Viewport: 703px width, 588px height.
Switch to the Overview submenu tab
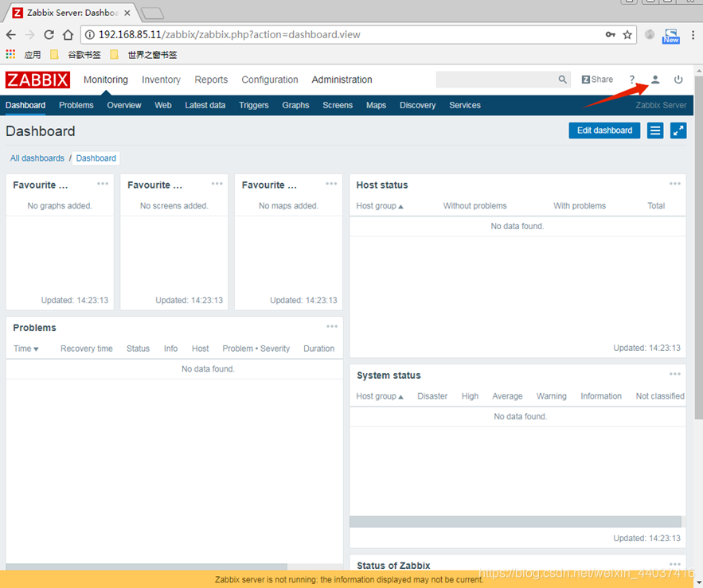[x=123, y=105]
